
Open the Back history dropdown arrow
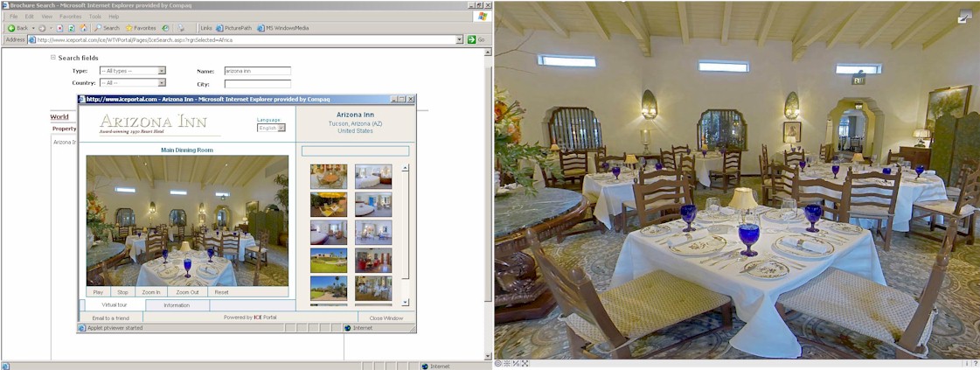click(33, 28)
